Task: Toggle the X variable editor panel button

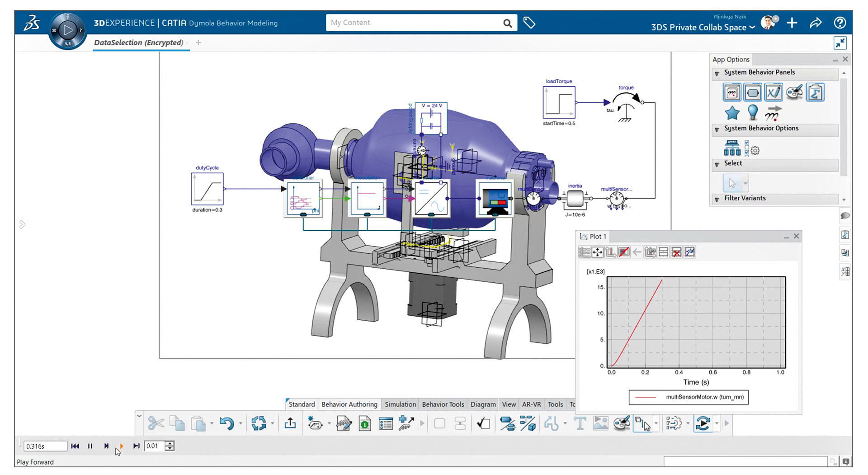Action: (x=774, y=92)
